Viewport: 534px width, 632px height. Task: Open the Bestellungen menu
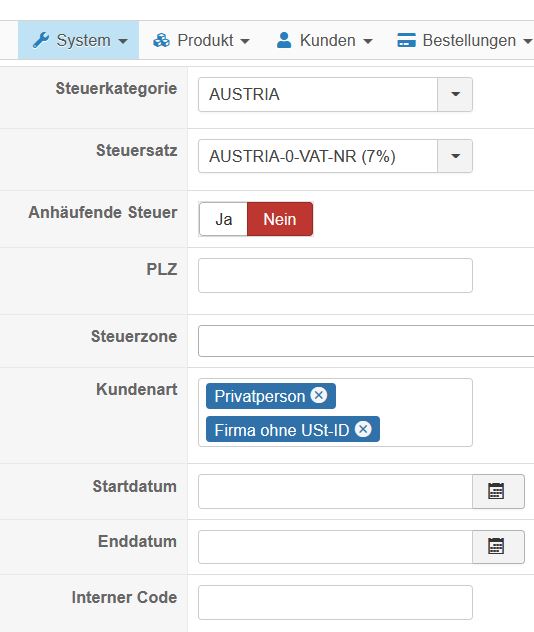(465, 40)
